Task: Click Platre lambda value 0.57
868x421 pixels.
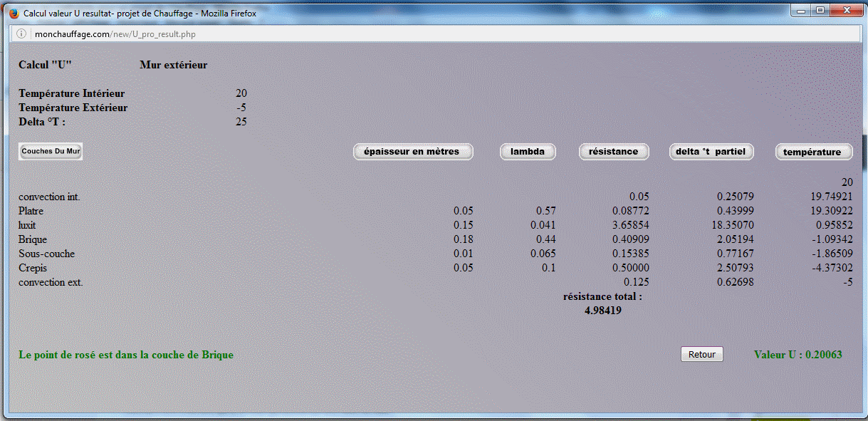Action: (x=546, y=211)
